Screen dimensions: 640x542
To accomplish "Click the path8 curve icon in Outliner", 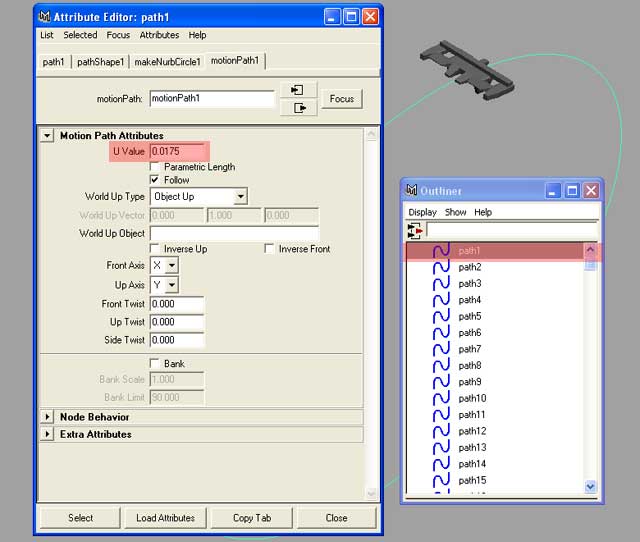I will [x=441, y=365].
